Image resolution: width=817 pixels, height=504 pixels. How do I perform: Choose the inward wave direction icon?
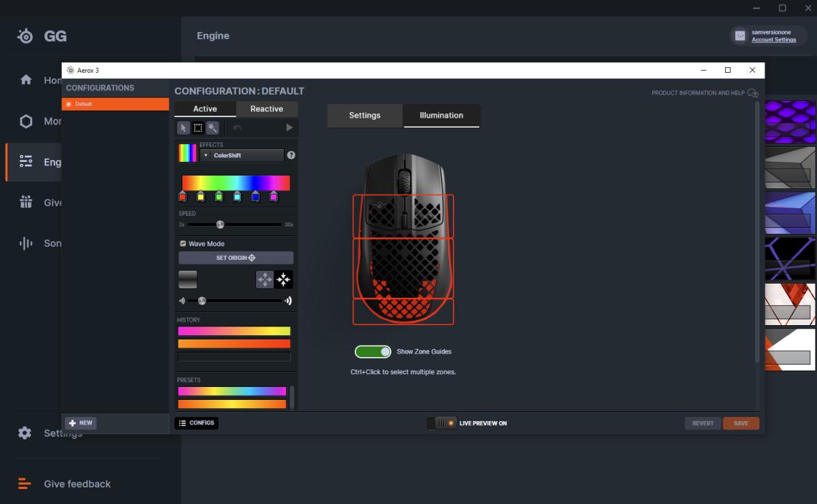pos(284,280)
